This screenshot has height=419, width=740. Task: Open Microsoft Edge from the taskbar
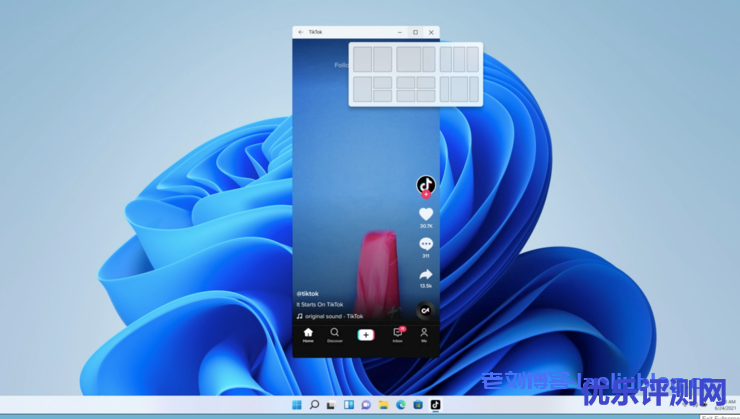click(400, 405)
